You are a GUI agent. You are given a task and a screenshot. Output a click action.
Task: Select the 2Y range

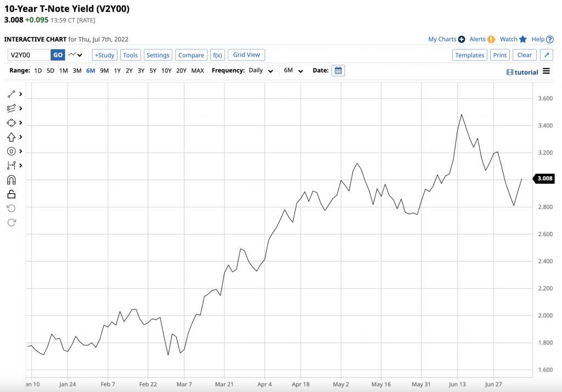coord(129,71)
